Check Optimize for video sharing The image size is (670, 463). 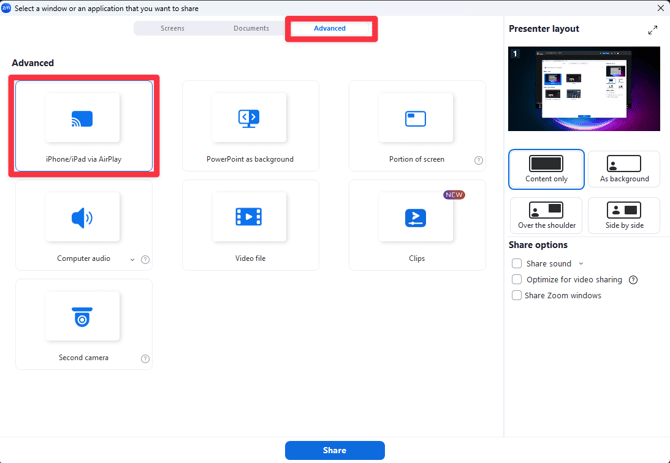click(x=517, y=279)
